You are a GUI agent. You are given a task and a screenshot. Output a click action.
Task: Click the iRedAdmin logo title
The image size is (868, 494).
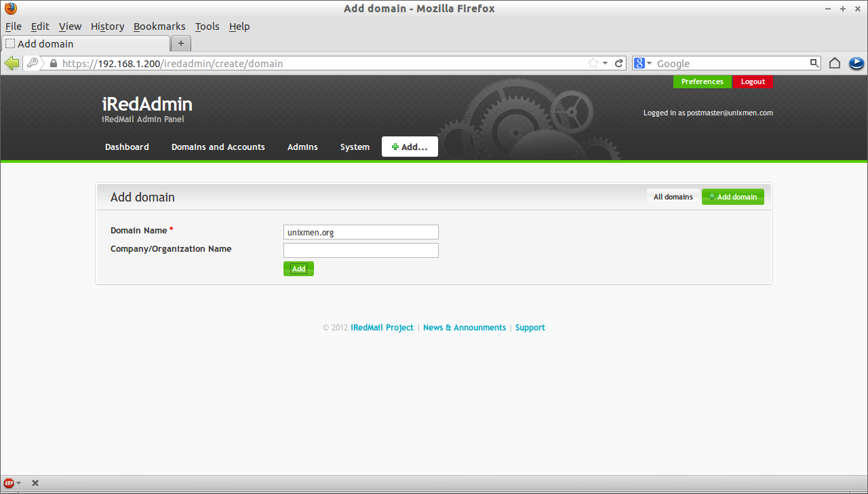(x=147, y=104)
